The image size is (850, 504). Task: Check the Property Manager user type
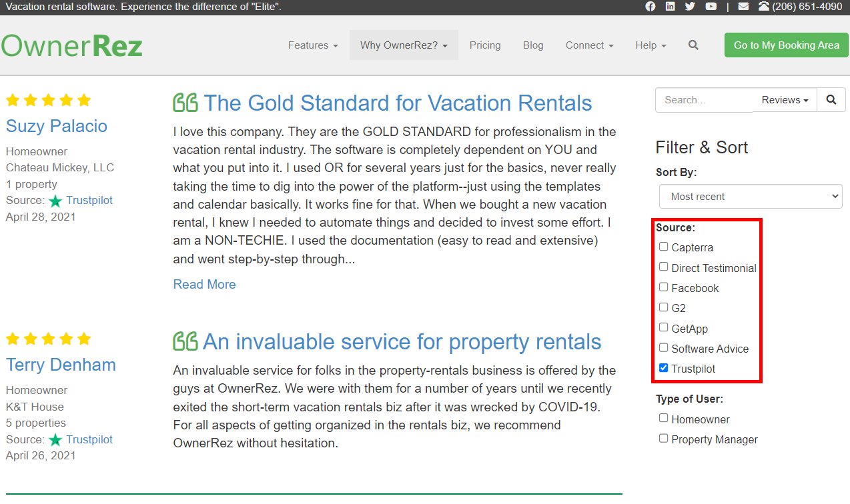(x=663, y=438)
